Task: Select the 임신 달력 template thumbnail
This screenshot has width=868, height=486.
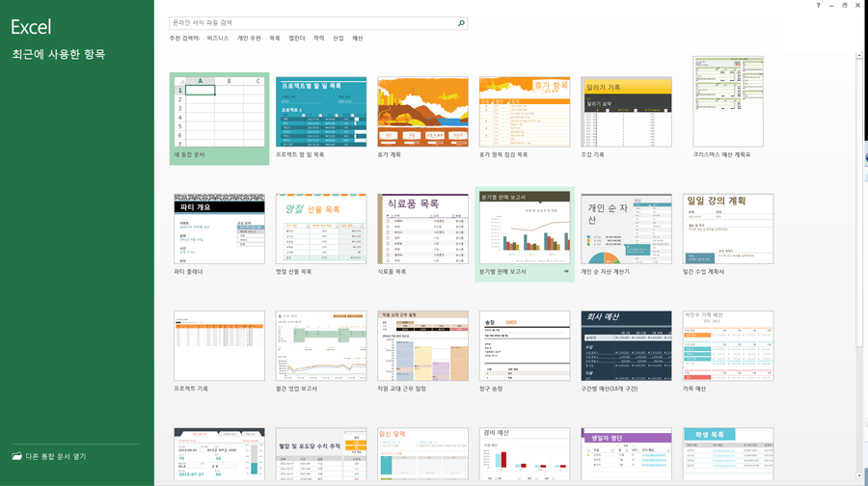Action: [x=423, y=454]
